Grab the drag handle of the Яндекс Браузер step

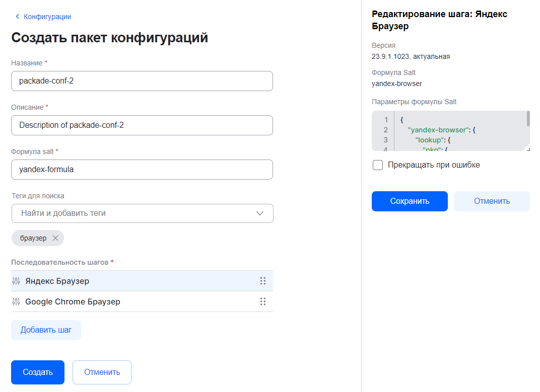[262, 281]
